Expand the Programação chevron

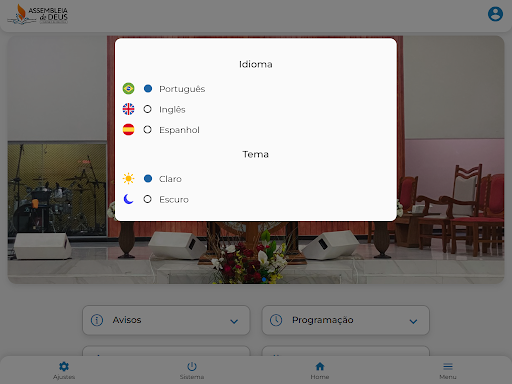tap(413, 321)
